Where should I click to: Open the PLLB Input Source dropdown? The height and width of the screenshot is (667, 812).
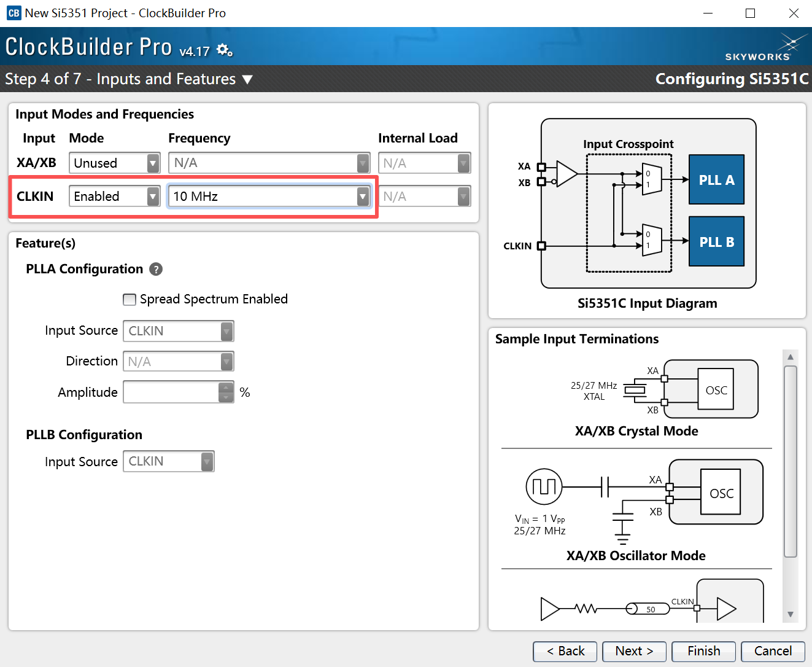coord(169,461)
